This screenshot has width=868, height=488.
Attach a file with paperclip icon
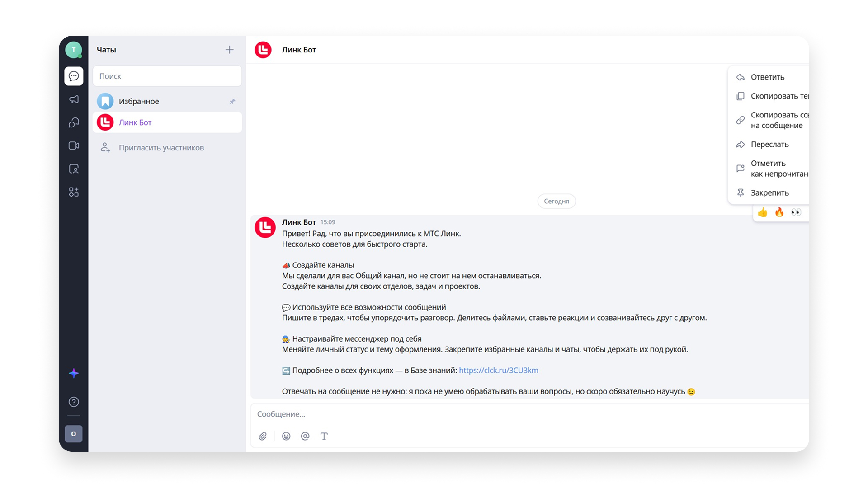tap(263, 436)
